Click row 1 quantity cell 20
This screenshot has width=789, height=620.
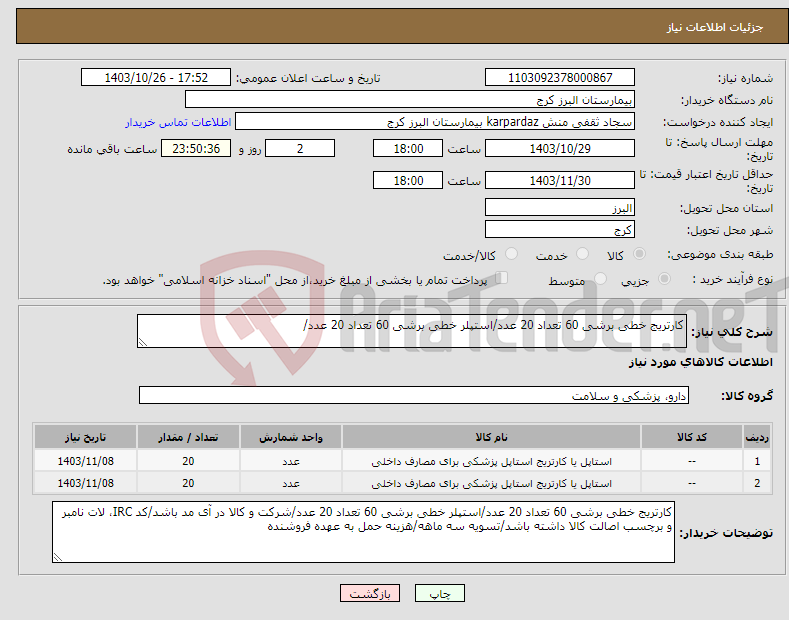(188, 461)
